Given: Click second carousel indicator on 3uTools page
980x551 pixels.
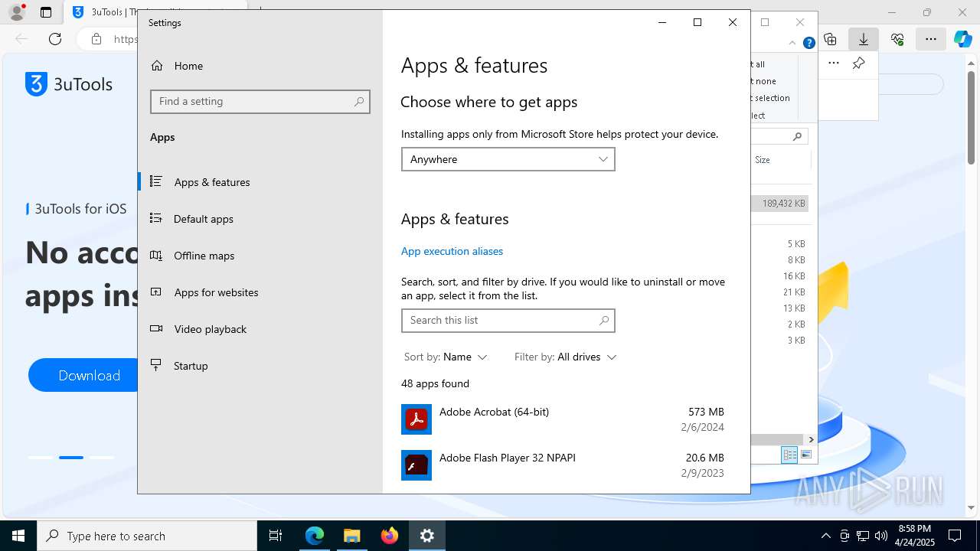Looking at the screenshot, I should tap(71, 458).
